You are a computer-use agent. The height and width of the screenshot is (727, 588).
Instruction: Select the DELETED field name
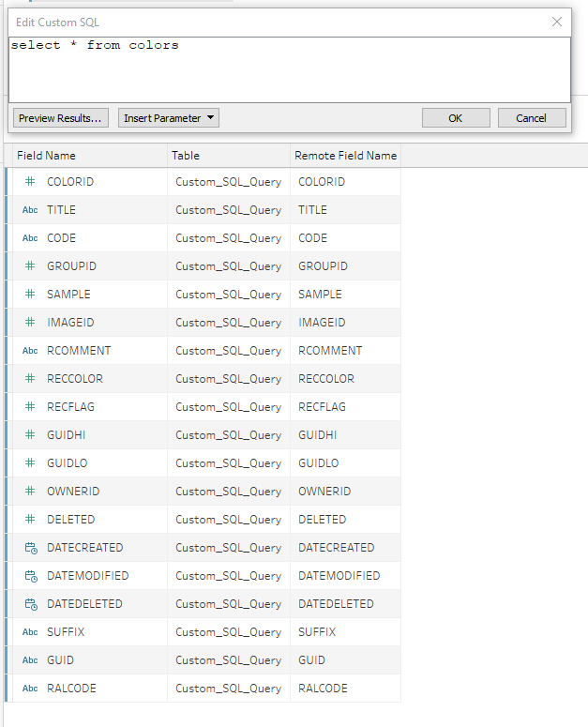pos(71,520)
